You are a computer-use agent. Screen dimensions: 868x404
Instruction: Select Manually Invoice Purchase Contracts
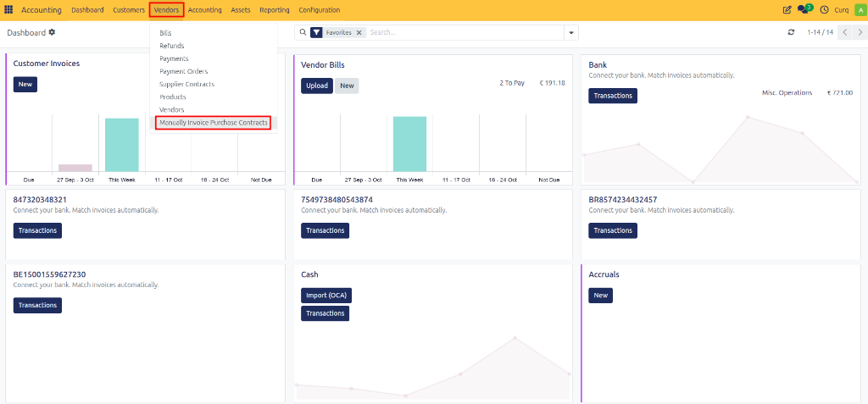[x=213, y=123]
